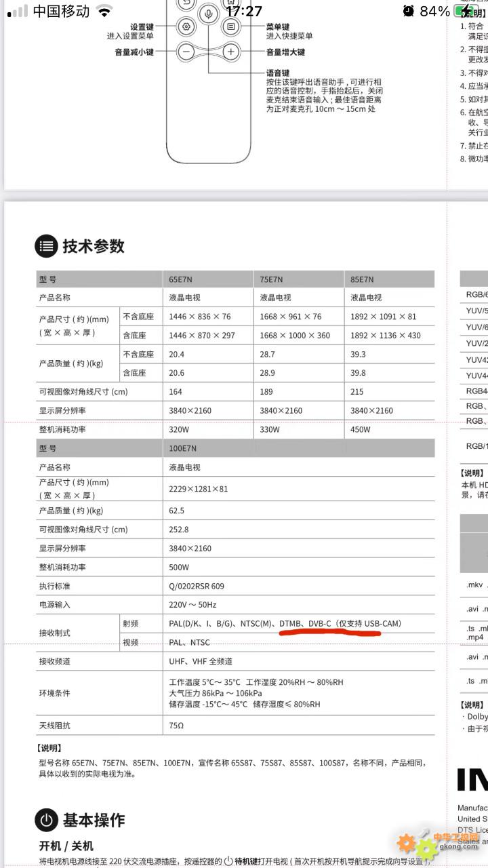The height and width of the screenshot is (868, 488).
Task: Tap the 执行标准 row label
Action: pyautogui.click(x=55, y=586)
